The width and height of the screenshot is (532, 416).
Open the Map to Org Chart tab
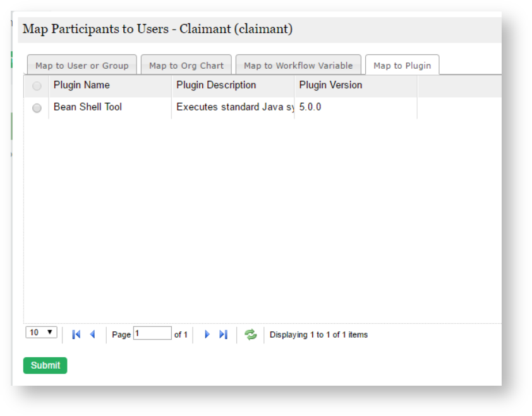coord(186,66)
